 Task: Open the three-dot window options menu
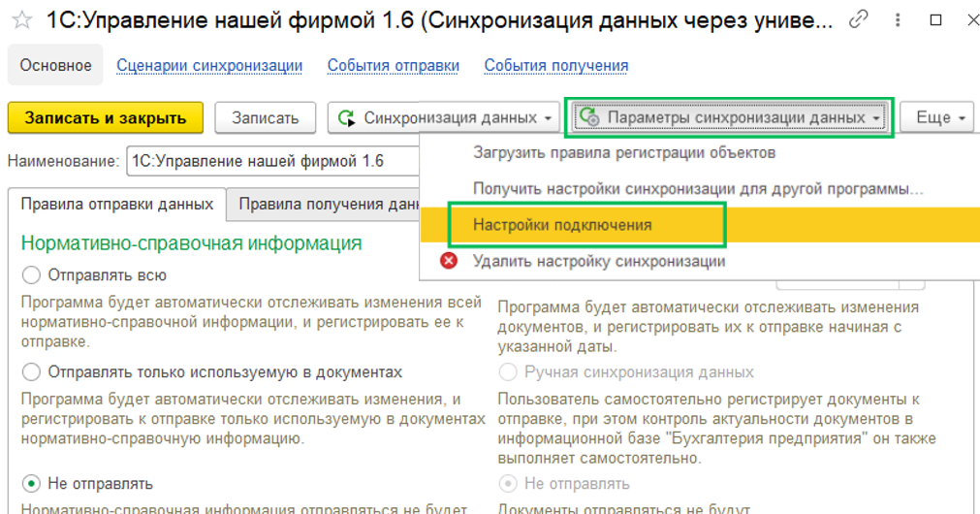tap(898, 20)
